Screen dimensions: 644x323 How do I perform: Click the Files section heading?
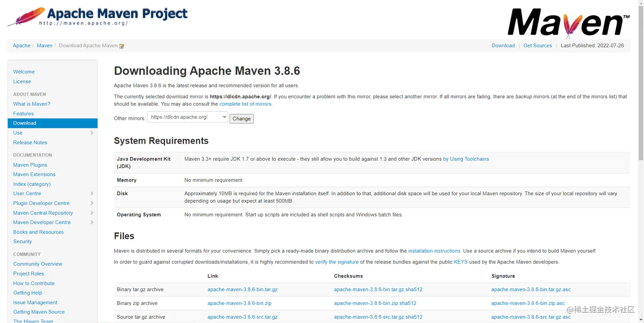124,236
